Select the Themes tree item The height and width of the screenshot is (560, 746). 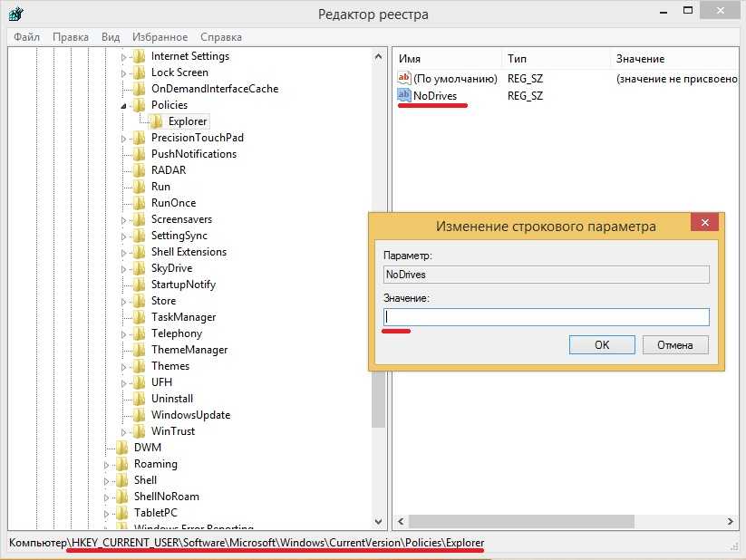point(170,366)
